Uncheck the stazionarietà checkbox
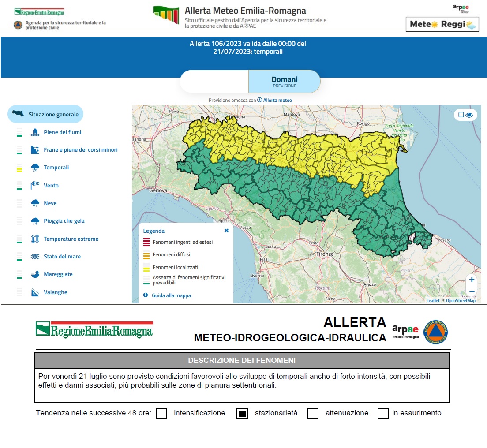The height and width of the screenshot is (448, 487). click(242, 414)
